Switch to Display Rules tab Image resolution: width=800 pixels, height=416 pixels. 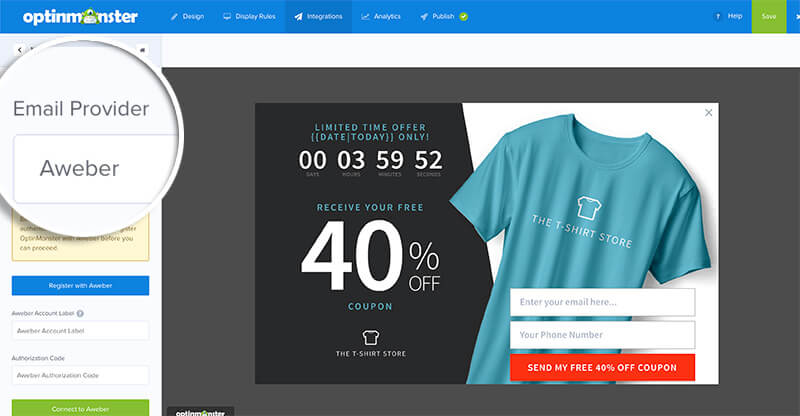pos(249,16)
